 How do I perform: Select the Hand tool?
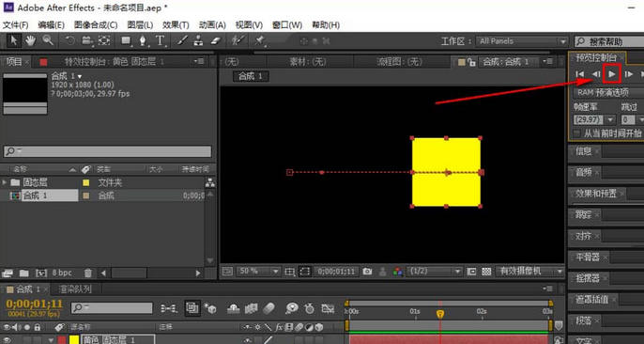tap(30, 40)
